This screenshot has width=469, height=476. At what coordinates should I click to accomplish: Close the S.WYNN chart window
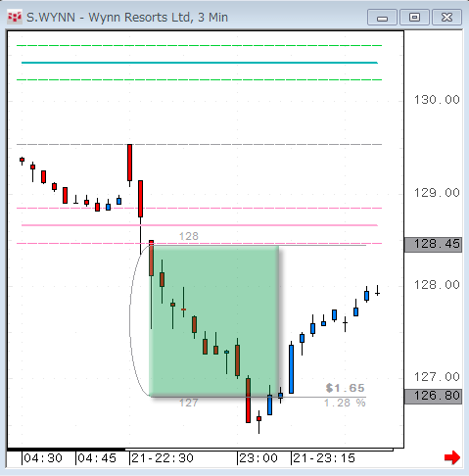[x=446, y=18]
